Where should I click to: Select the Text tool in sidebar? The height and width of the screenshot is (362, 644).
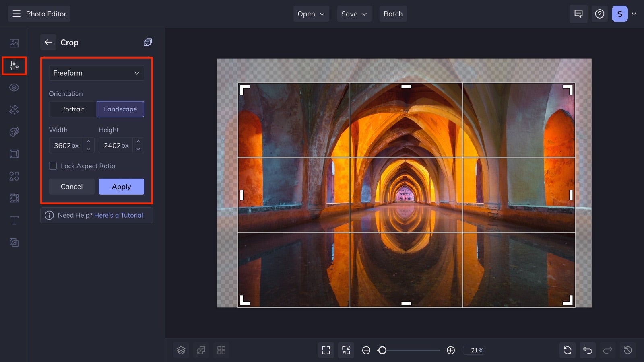(14, 220)
